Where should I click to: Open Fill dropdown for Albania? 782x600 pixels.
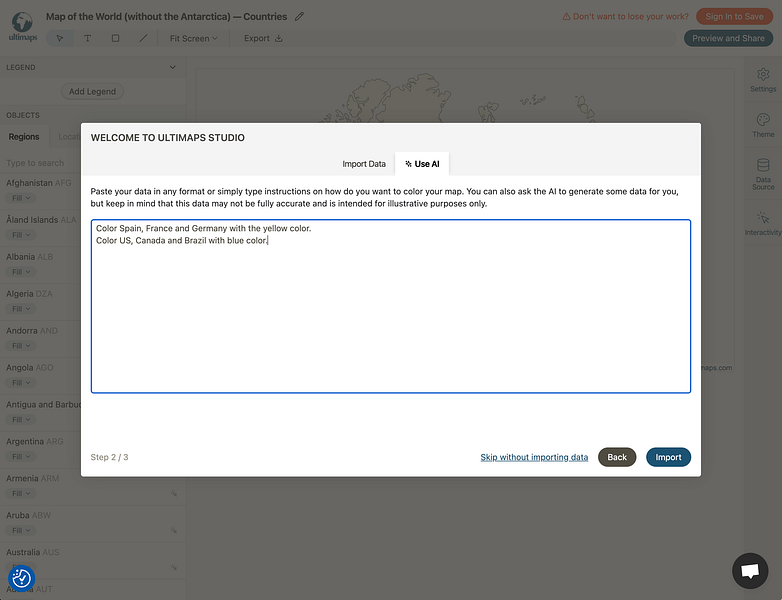[x=21, y=272]
